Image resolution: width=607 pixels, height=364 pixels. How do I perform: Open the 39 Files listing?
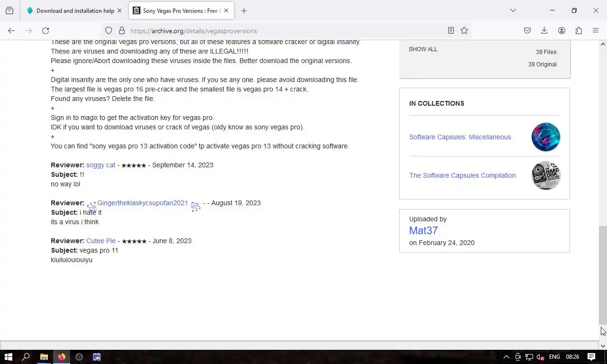pyautogui.click(x=546, y=52)
